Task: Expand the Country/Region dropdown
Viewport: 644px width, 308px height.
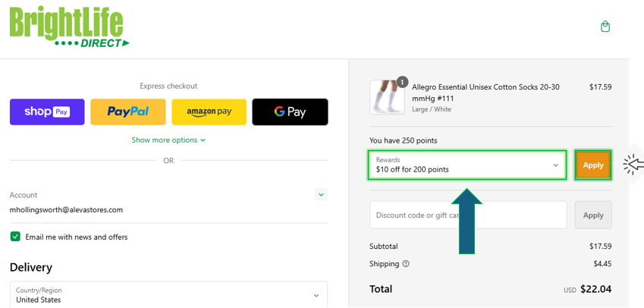Action: click(x=169, y=295)
